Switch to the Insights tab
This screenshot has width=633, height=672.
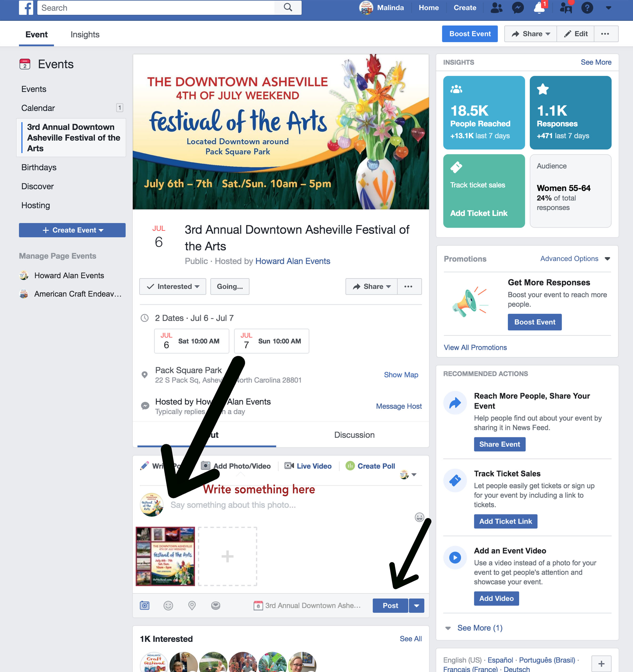click(x=85, y=34)
